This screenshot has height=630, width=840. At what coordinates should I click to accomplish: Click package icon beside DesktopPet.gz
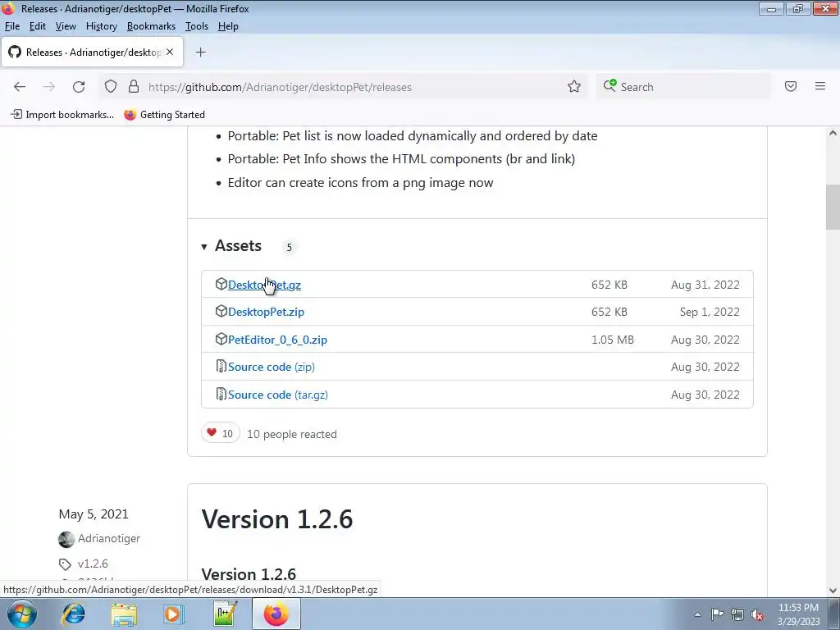(221, 284)
